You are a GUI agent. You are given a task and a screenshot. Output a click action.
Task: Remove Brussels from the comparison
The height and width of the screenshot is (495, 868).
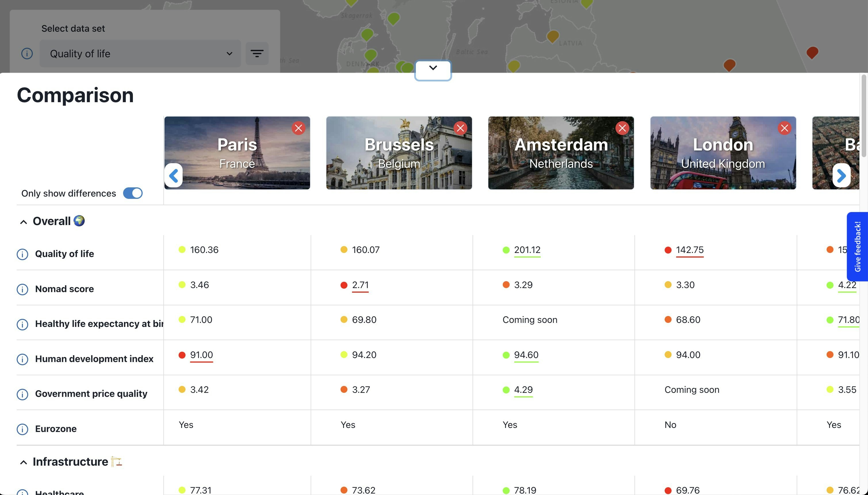coord(460,128)
